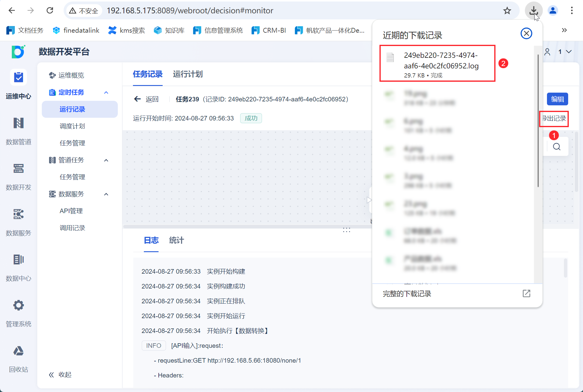Switch to the 运行计划 tab
This screenshot has width=583, height=392.
click(188, 74)
